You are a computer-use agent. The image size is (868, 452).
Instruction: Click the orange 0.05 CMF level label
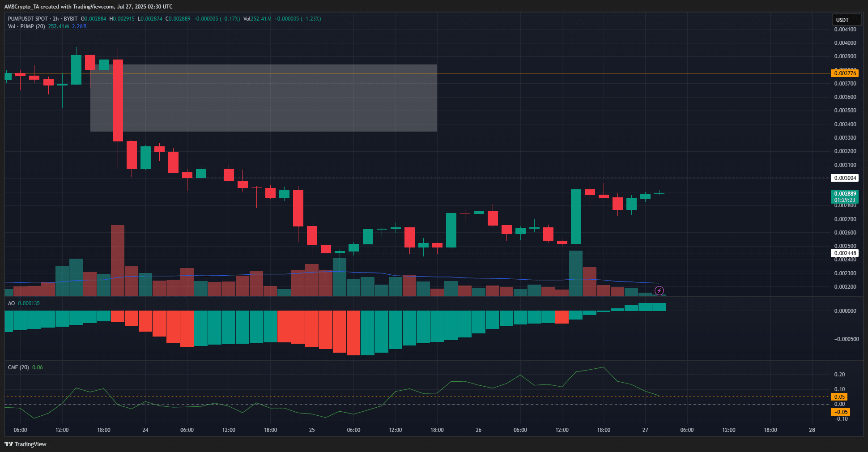pyautogui.click(x=839, y=397)
